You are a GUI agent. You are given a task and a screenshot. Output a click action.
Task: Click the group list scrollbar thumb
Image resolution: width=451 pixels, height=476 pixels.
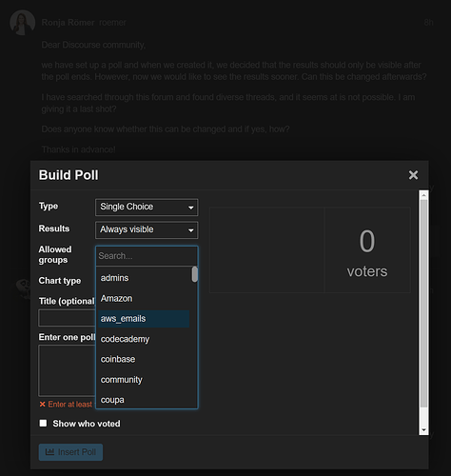(x=194, y=274)
